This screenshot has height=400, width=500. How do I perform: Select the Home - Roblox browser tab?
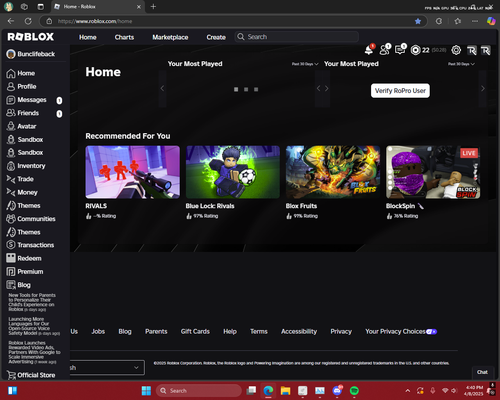click(x=98, y=7)
